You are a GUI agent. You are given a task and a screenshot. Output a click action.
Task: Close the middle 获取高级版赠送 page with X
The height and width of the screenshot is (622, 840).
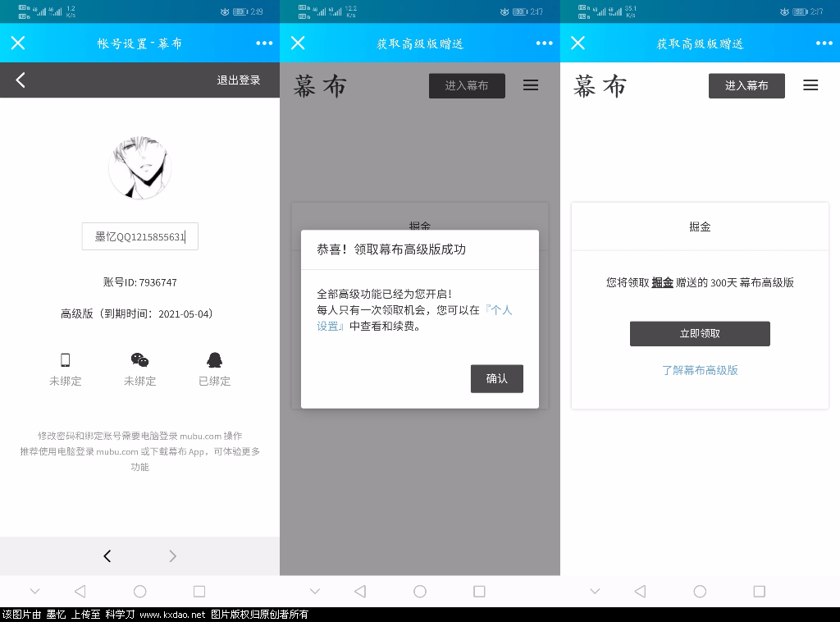click(298, 43)
